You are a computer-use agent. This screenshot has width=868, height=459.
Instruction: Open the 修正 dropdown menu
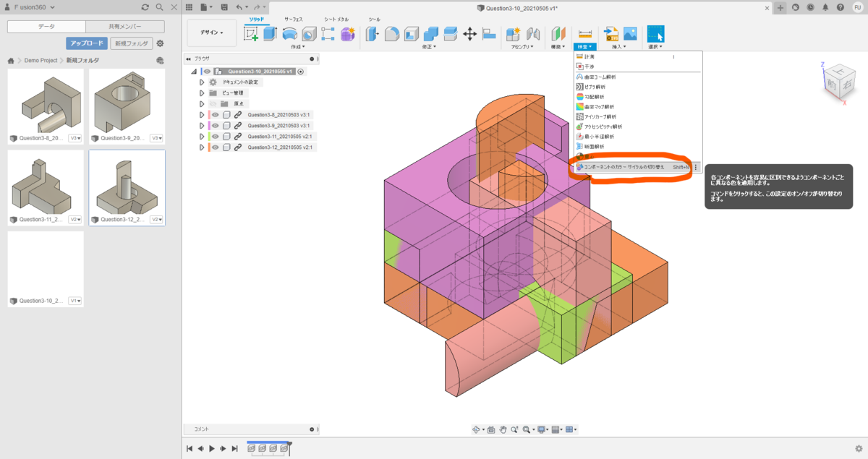click(x=430, y=47)
